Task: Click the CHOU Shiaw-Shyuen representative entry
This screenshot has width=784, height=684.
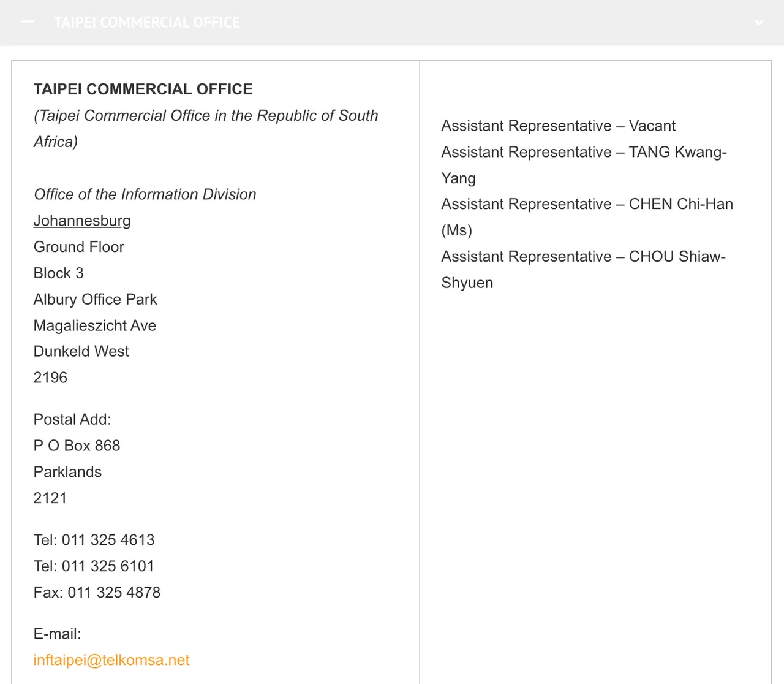Action: [583, 257]
